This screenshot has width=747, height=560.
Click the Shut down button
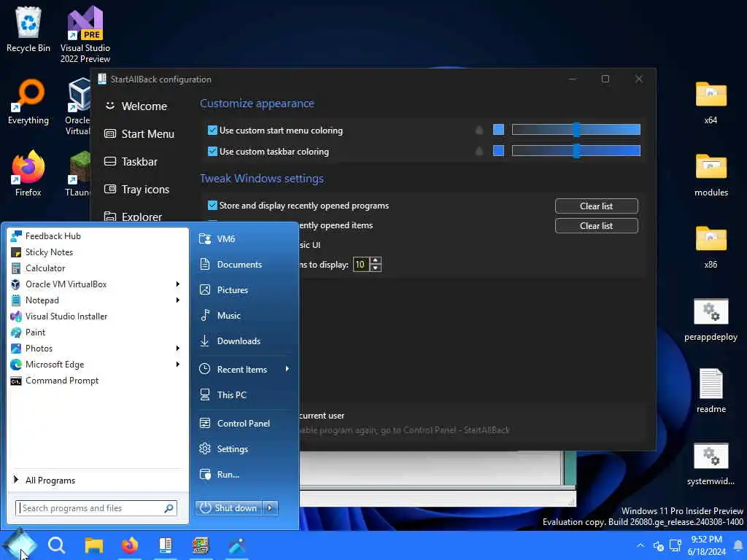[228, 508]
